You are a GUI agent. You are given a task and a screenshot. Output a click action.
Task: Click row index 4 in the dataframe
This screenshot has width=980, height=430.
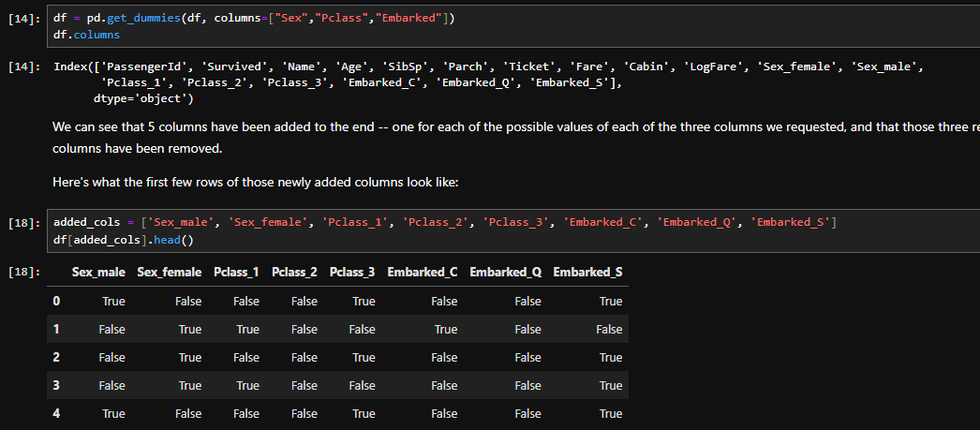coord(57,413)
